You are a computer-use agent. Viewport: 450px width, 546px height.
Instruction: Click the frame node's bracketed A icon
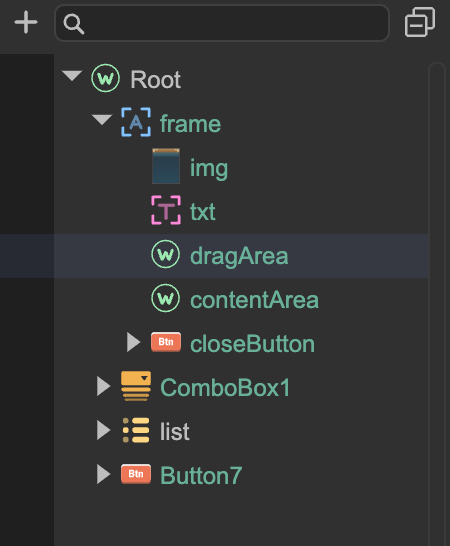click(136, 122)
